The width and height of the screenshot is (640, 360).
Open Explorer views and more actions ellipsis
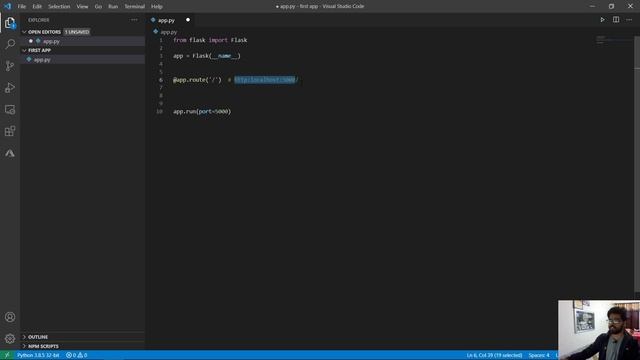coord(134,20)
